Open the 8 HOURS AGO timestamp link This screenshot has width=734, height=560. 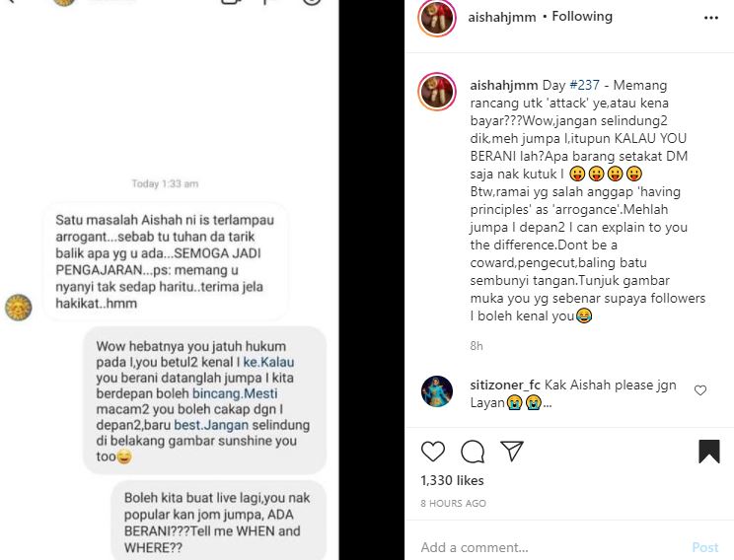click(453, 504)
